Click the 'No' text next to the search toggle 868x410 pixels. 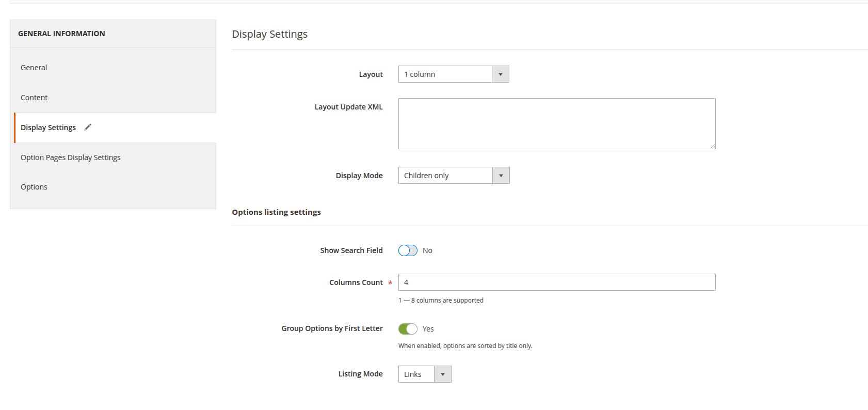pyautogui.click(x=427, y=250)
